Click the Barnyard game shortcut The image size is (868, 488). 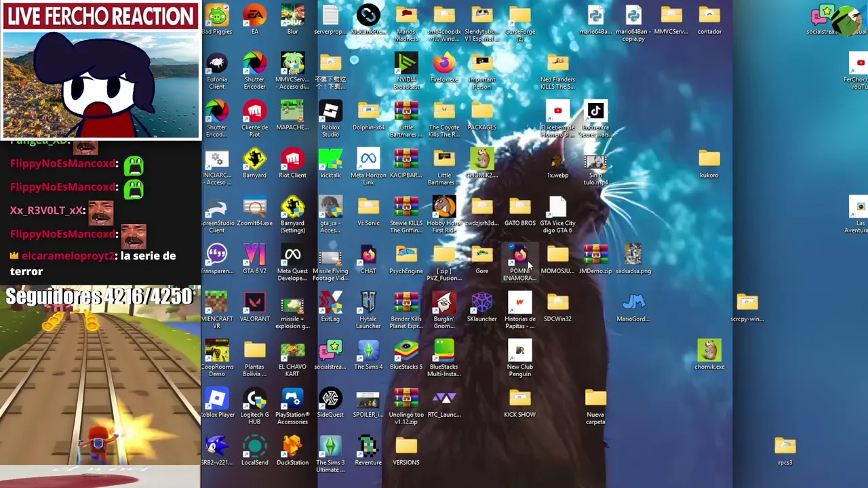tap(255, 159)
